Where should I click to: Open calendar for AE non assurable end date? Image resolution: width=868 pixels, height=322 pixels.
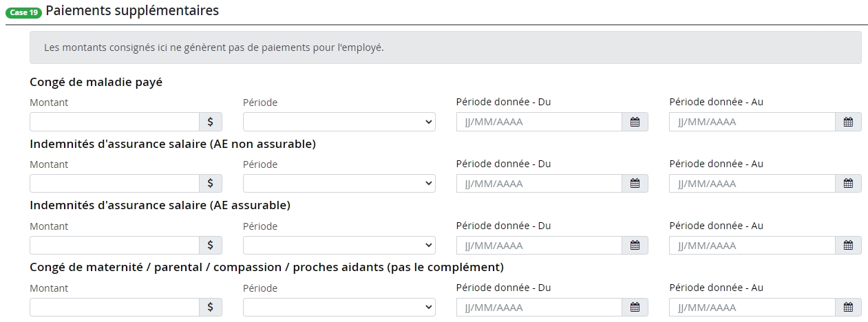848,184
